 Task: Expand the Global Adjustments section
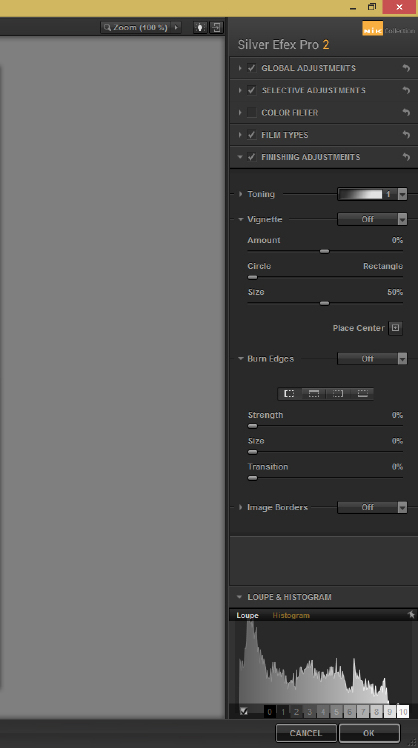240,68
